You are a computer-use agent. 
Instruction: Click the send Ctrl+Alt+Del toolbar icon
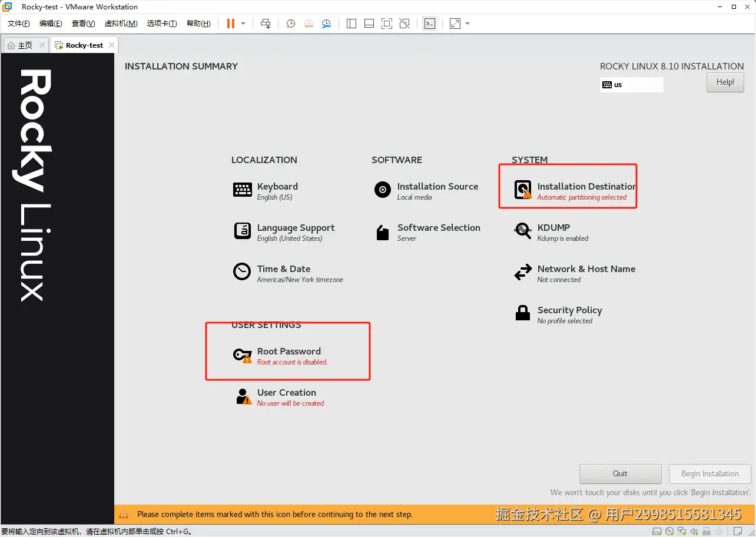[266, 24]
